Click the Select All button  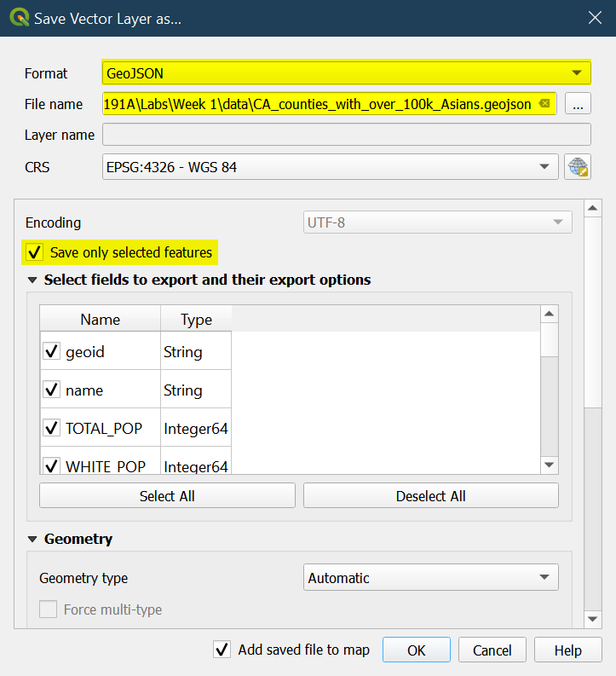167,496
